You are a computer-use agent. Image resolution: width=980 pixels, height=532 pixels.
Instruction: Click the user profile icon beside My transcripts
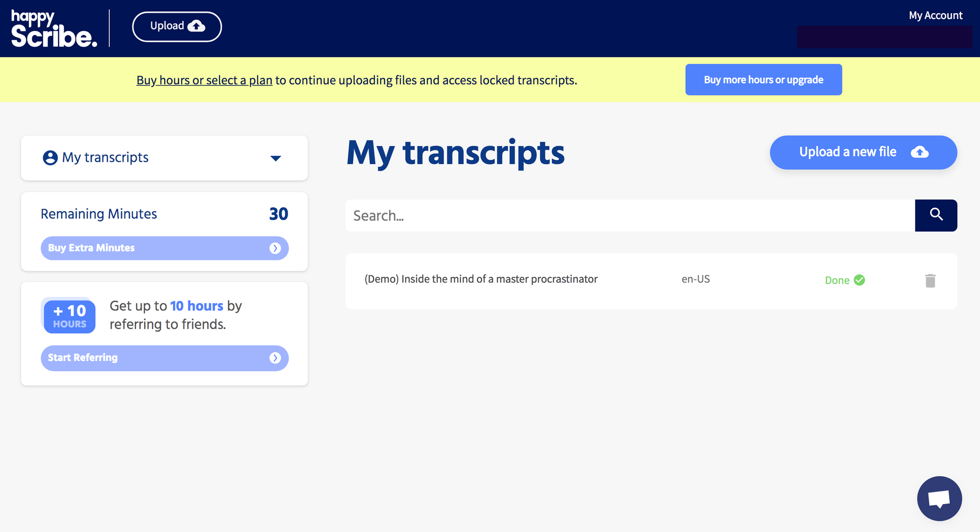pos(50,158)
